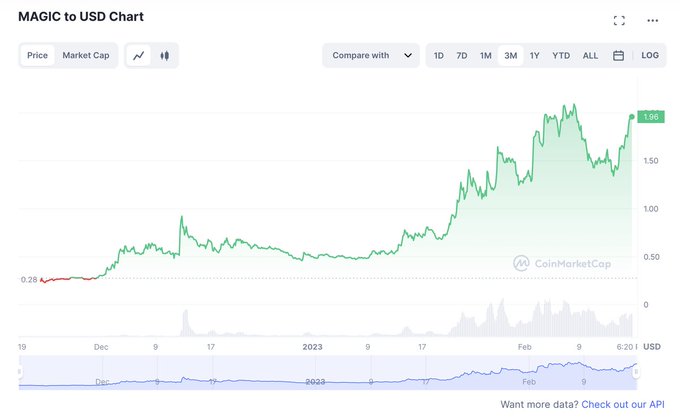This screenshot has width=680, height=419.
Task: Open the three-dot more options menu
Action: coord(652,20)
